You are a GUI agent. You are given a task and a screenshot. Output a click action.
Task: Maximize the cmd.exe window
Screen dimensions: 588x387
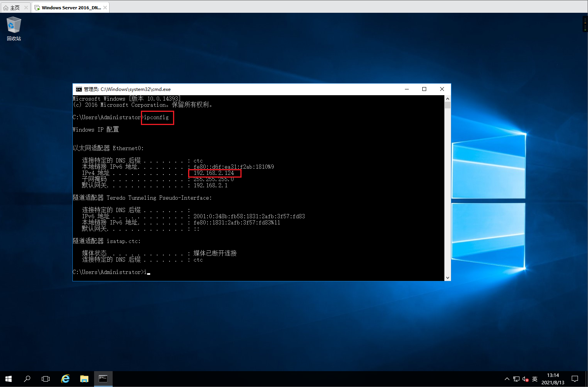click(424, 89)
